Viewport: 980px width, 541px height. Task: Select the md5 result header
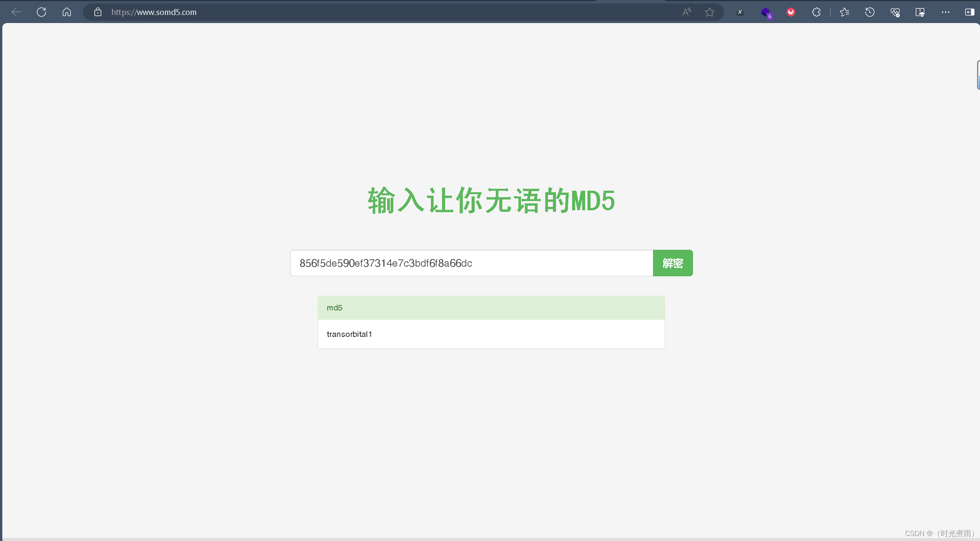click(x=491, y=308)
